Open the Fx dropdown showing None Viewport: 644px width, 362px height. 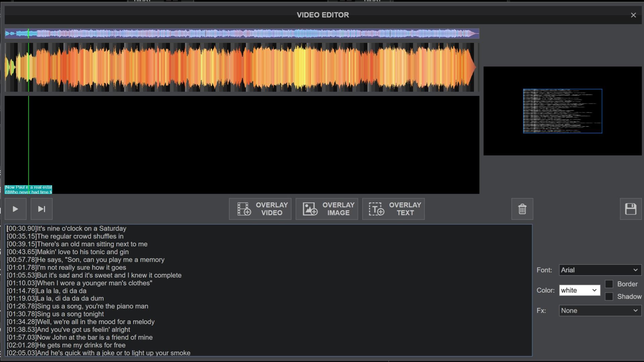pos(600,311)
